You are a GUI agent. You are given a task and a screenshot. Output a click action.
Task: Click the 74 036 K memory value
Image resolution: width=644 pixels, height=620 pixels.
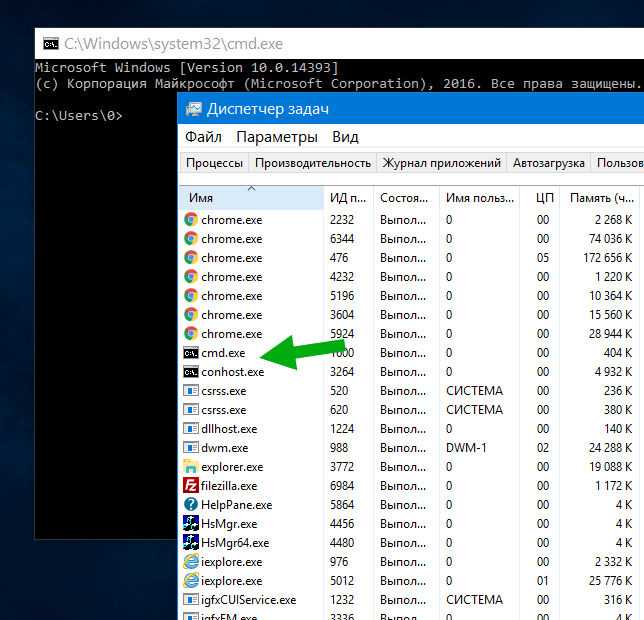coord(610,239)
